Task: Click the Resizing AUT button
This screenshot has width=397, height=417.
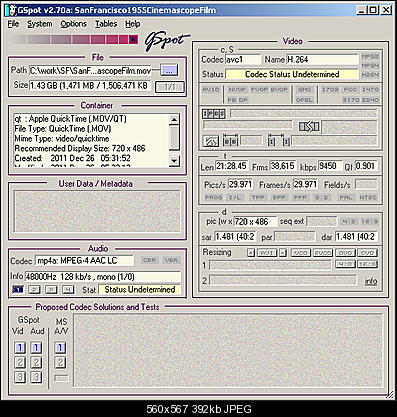Action: pyautogui.click(x=267, y=253)
